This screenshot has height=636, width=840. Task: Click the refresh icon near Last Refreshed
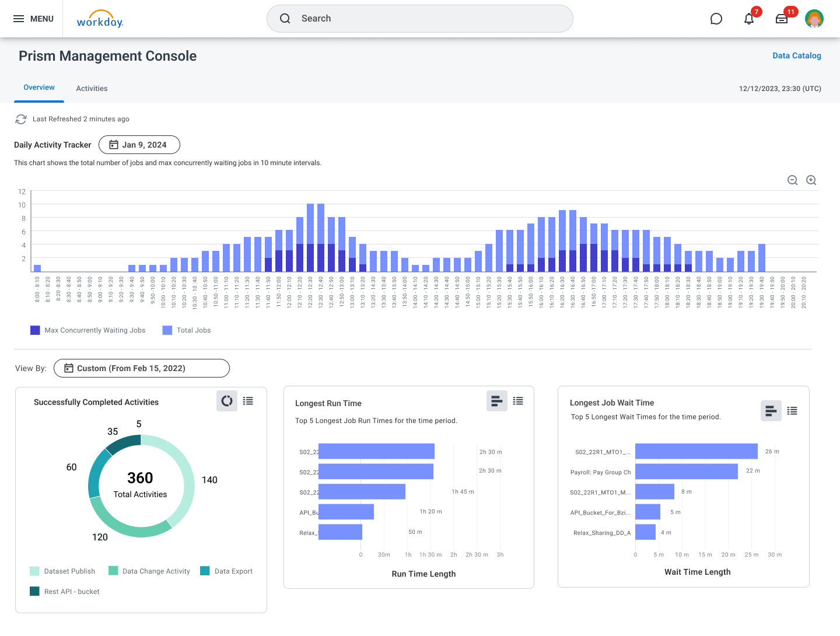21,119
